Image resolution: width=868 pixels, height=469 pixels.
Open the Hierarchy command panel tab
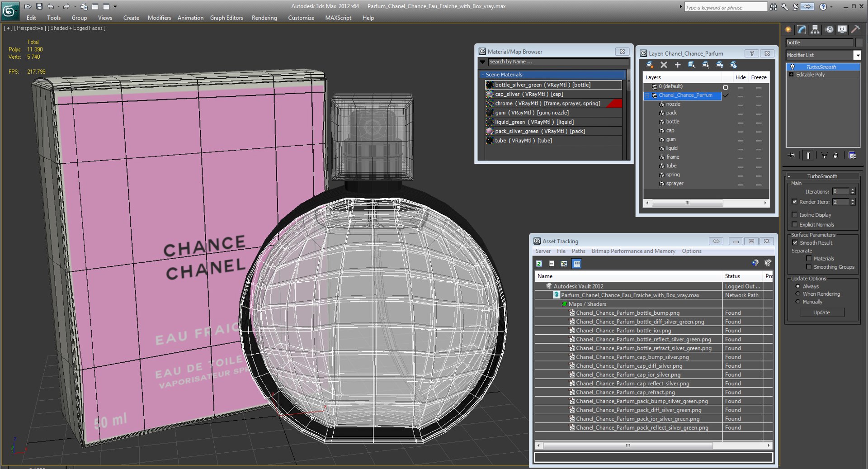(815, 29)
